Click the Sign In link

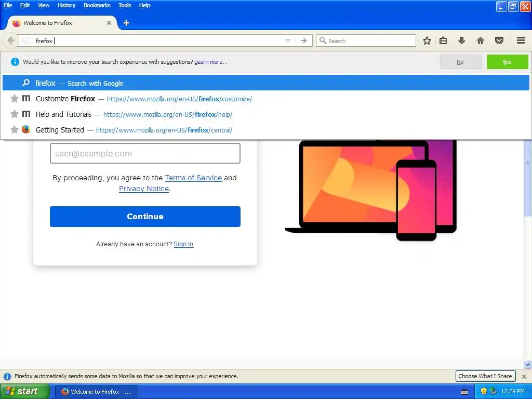click(183, 244)
